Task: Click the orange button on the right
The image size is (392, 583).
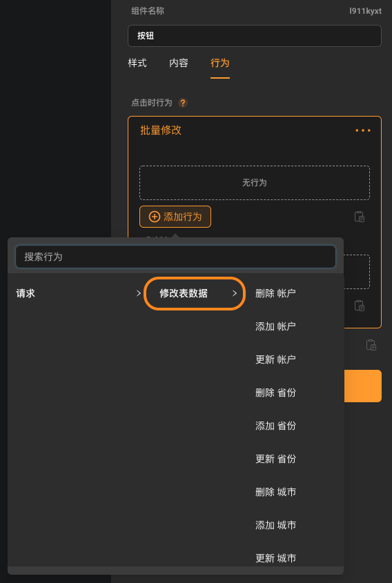Action: pos(362,386)
